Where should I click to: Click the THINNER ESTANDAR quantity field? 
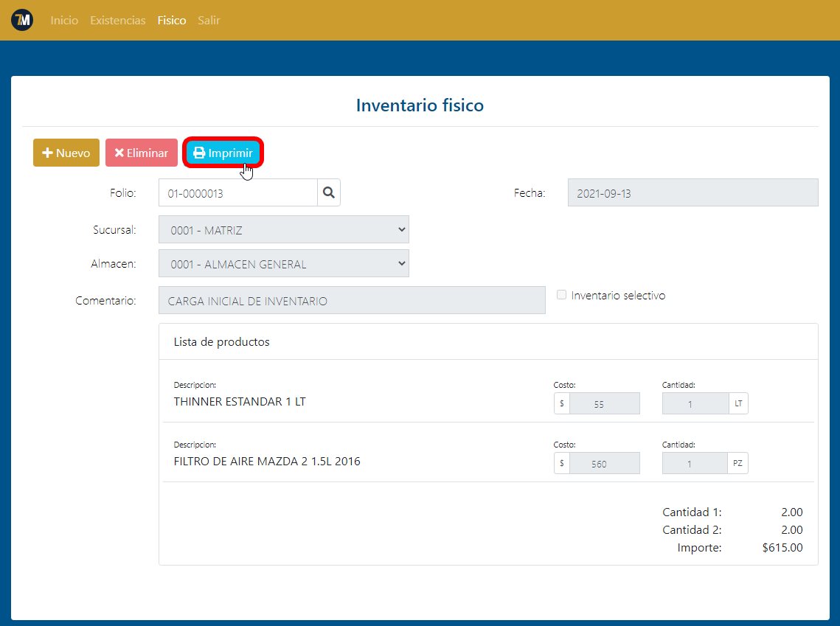pyautogui.click(x=695, y=404)
